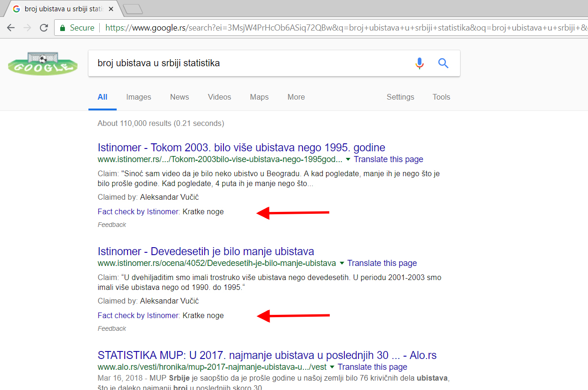Image resolution: width=588 pixels, height=390 pixels.
Task: Click into the Google search text field
Action: [249, 63]
